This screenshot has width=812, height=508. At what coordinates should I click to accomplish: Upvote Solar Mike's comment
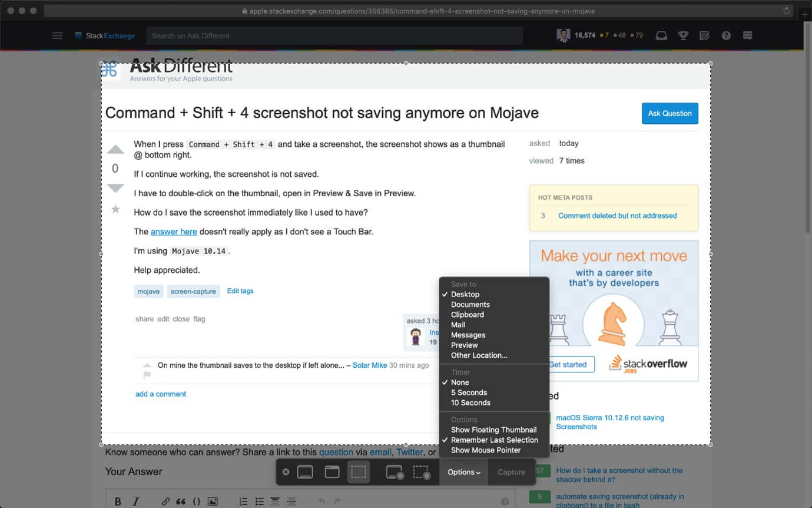click(x=147, y=365)
